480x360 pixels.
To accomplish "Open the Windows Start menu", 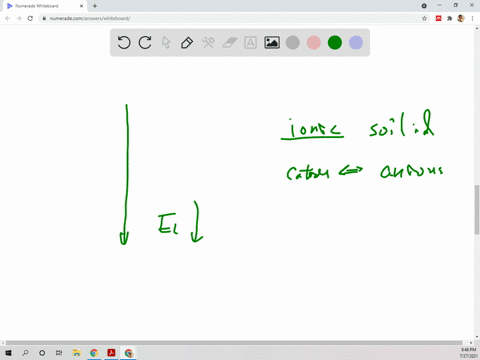I will (x=8, y=353).
